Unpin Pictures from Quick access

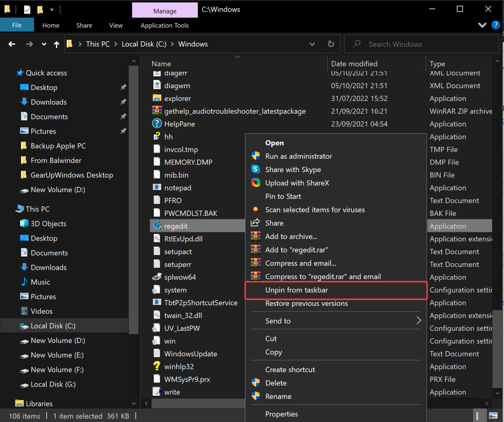pyautogui.click(x=123, y=131)
